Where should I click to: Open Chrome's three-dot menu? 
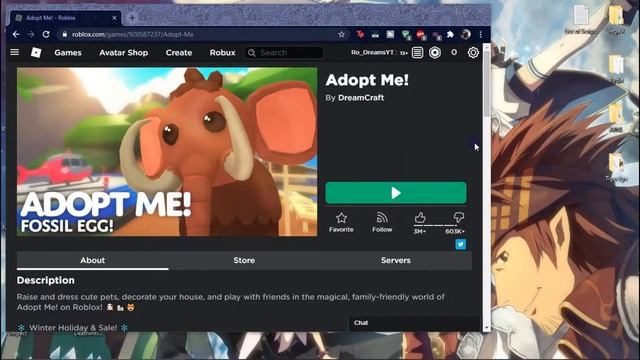pos(481,35)
